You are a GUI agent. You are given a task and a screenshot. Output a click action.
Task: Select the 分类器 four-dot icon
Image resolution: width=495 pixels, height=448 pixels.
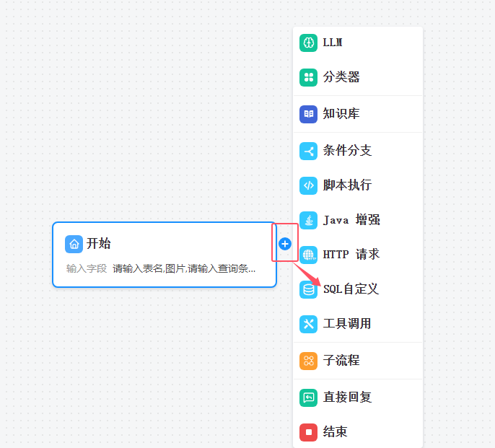[308, 77]
